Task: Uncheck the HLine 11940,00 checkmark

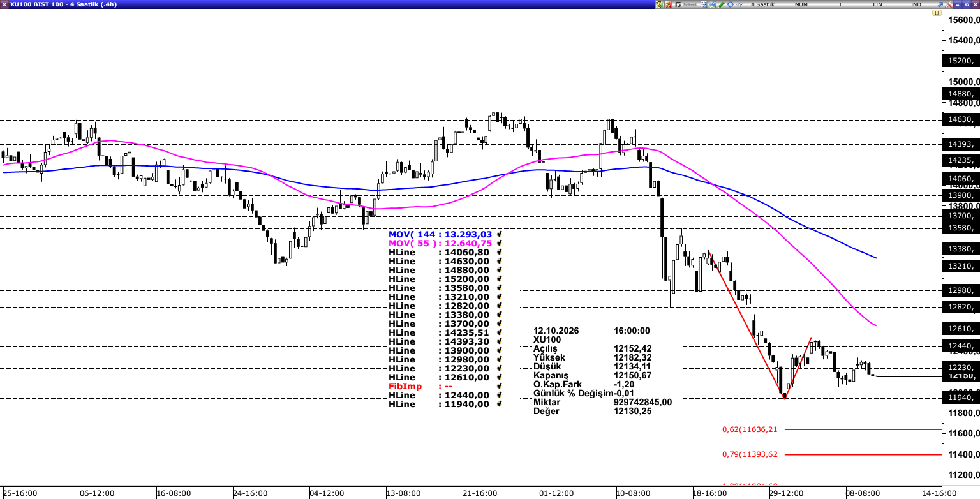Action: 499,405
